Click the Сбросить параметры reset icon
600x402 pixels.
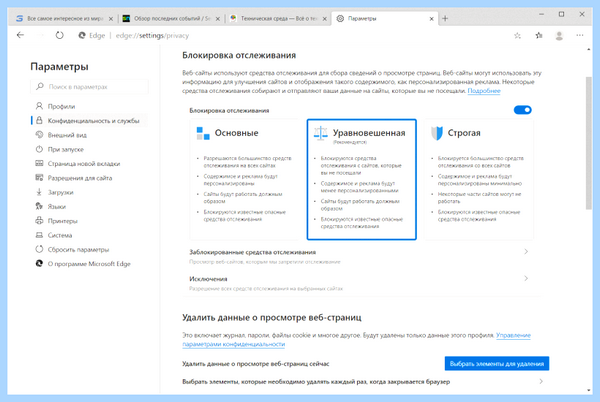[39, 249]
